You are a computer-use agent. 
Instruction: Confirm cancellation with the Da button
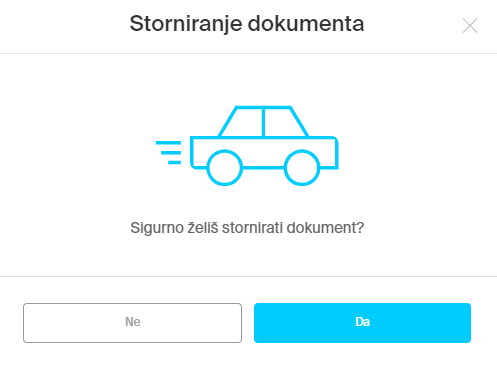pyautogui.click(x=362, y=323)
